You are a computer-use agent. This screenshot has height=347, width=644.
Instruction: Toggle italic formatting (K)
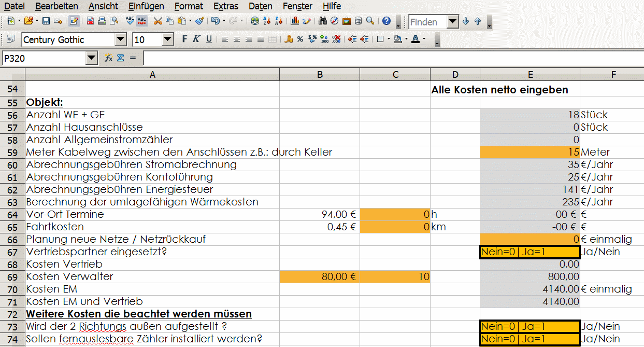[x=196, y=39]
